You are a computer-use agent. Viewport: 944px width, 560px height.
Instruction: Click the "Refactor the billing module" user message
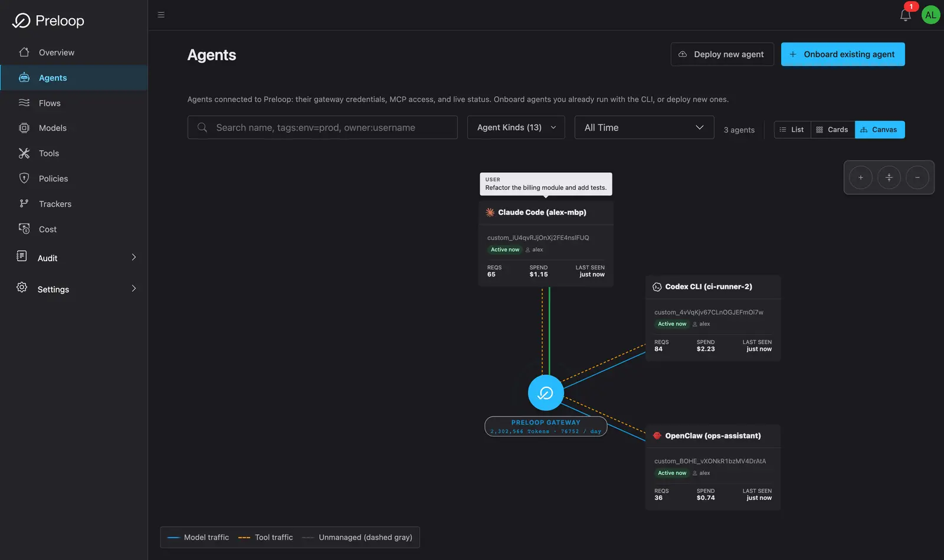point(546,184)
